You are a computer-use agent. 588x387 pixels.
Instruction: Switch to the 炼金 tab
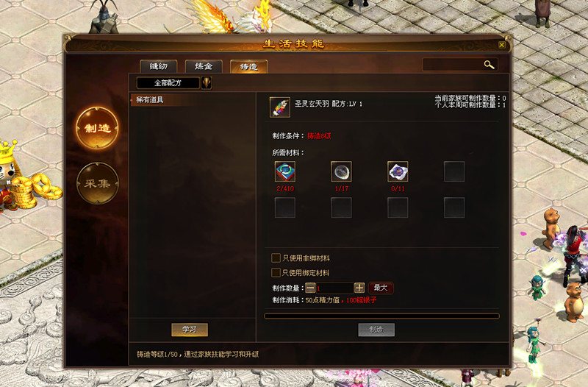point(204,66)
